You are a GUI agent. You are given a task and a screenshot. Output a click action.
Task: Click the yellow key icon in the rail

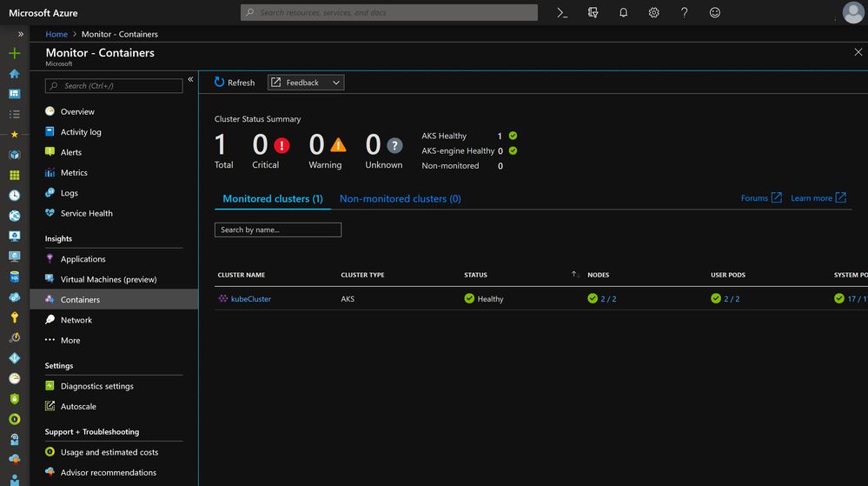tap(15, 317)
